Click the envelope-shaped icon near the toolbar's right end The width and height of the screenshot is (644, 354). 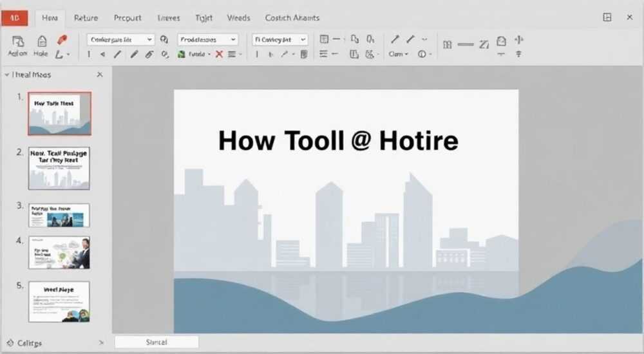pos(501,41)
